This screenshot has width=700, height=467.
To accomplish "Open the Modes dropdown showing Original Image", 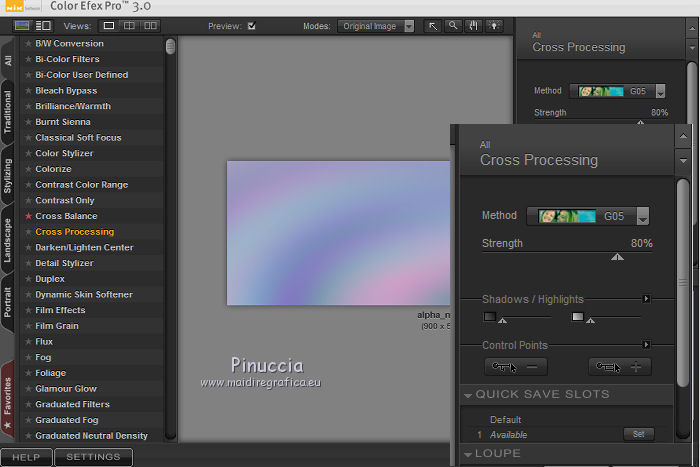I will 376,26.
